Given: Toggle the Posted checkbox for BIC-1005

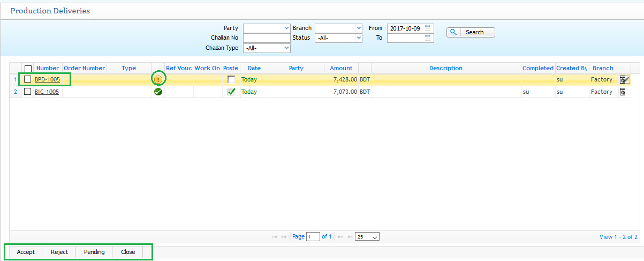Looking at the screenshot, I should (x=231, y=92).
